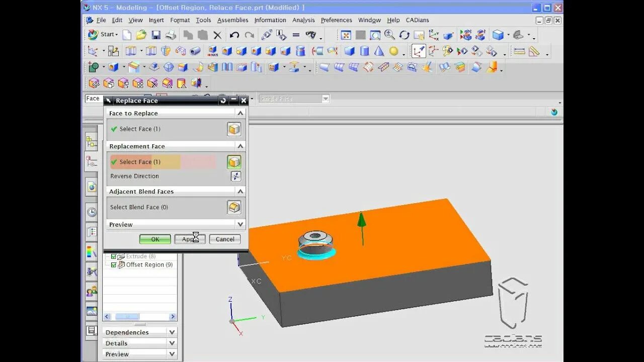This screenshot has width=644, height=362.
Task: Insert a Cylinder primitive icon
Action: pos(364,51)
